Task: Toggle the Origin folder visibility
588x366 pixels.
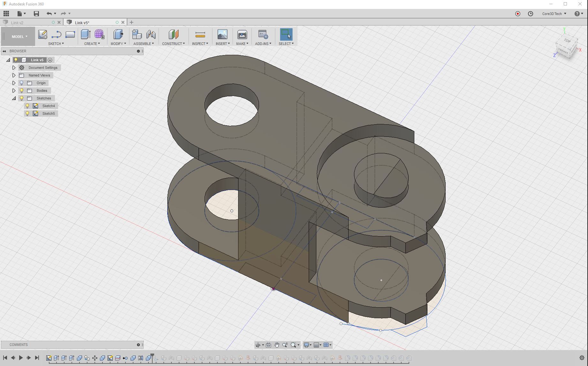Action: click(x=21, y=83)
